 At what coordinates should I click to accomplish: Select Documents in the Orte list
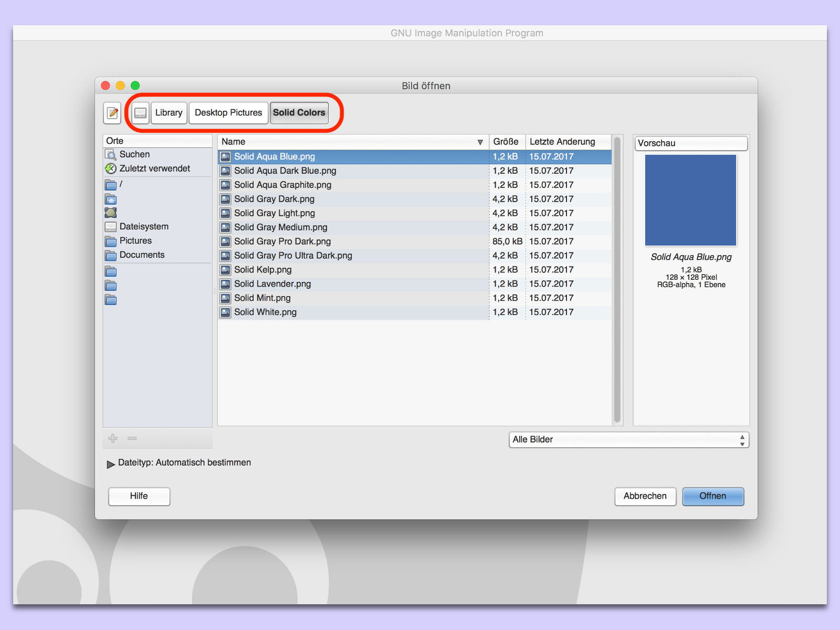coord(157,255)
